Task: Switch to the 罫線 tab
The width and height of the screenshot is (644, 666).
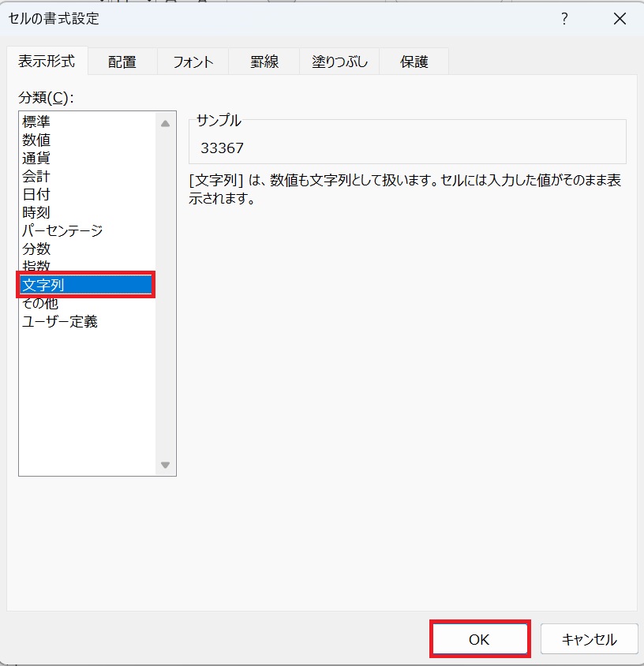Action: click(x=264, y=62)
